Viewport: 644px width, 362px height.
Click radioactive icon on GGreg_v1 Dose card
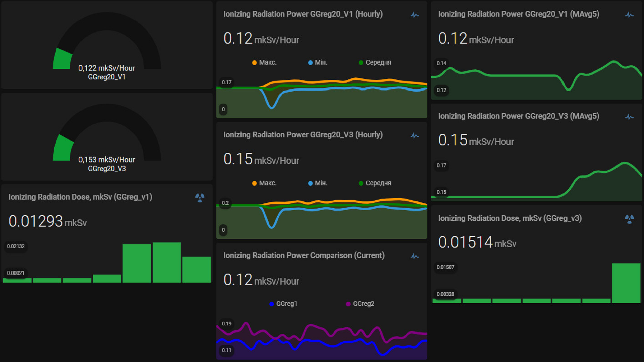[200, 198]
